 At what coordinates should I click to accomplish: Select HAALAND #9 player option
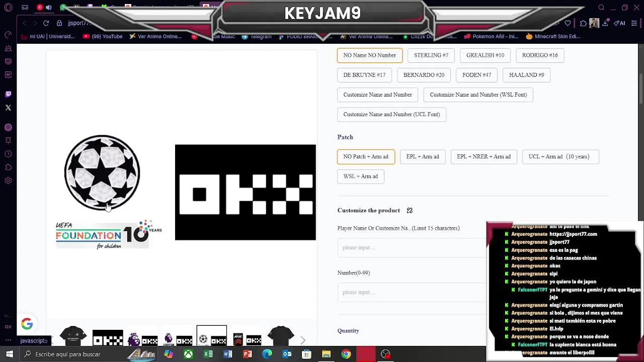coord(527,75)
